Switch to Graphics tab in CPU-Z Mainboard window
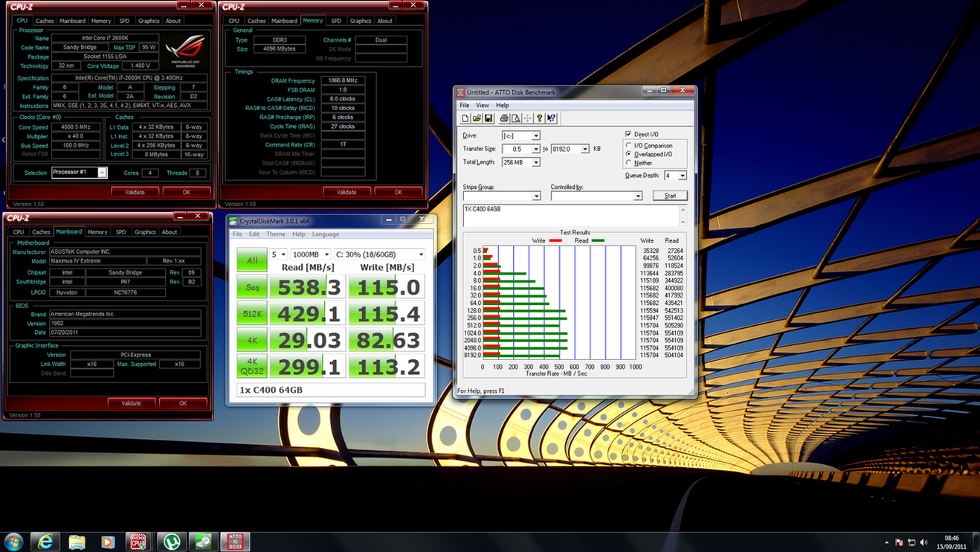Viewport: 980px width, 552px height. click(145, 232)
